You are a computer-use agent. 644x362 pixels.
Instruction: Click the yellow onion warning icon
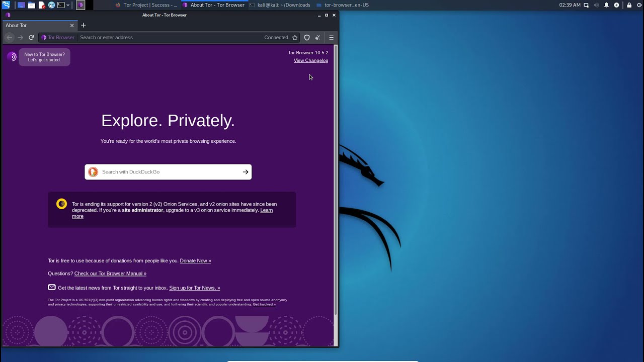pyautogui.click(x=61, y=204)
